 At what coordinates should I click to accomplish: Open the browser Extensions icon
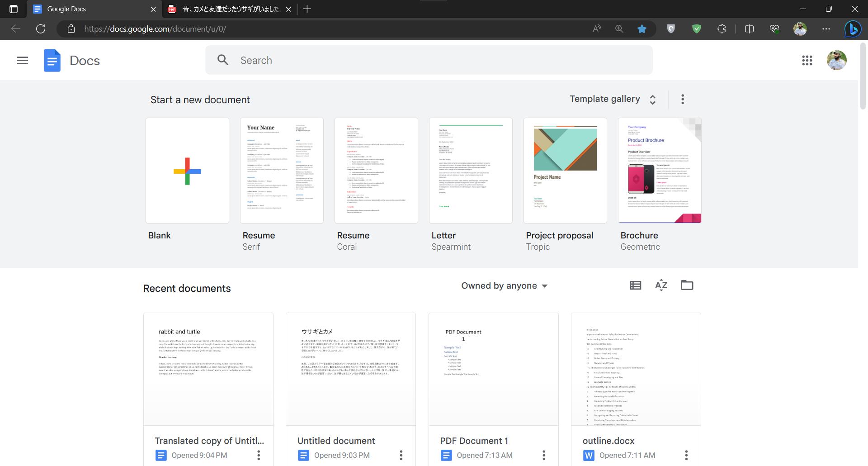coord(722,29)
